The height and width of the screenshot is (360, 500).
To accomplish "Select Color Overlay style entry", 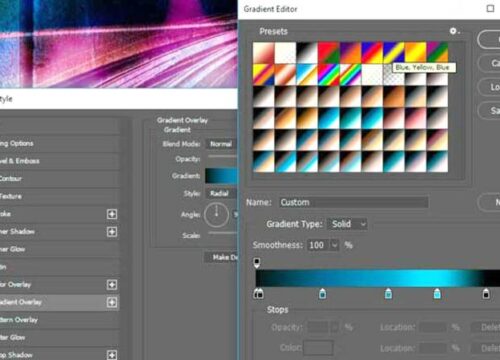I will (x=59, y=285).
